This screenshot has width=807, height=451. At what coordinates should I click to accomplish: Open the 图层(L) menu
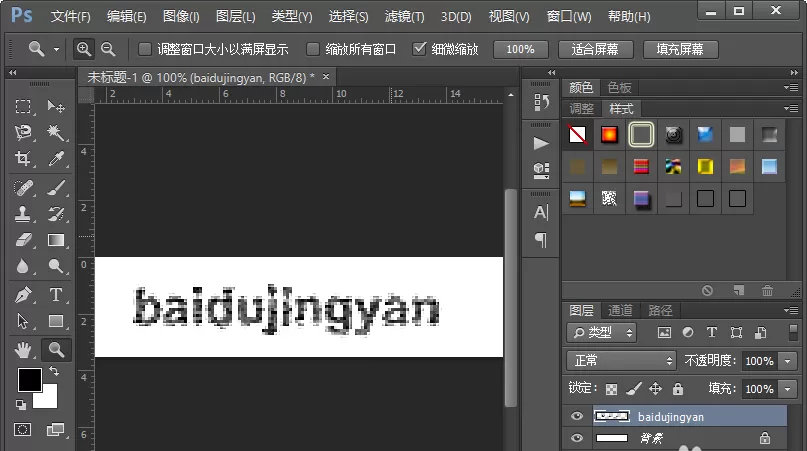tap(235, 16)
